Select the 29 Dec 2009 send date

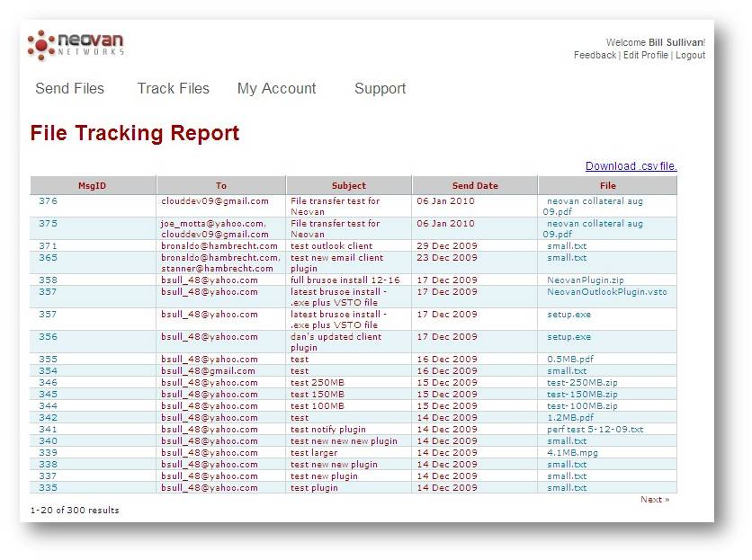click(447, 246)
